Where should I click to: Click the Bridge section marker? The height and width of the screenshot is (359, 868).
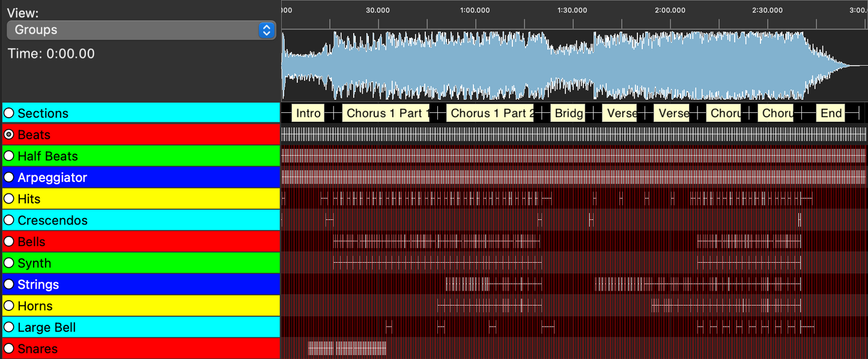click(568, 113)
